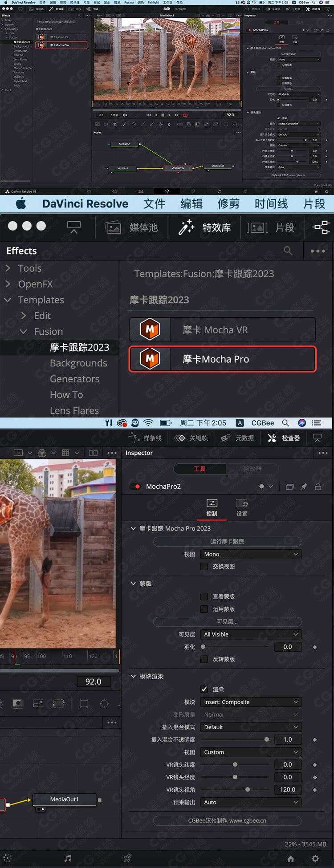
Task: Select the enlarged 控制 tab
Action: tap(212, 507)
